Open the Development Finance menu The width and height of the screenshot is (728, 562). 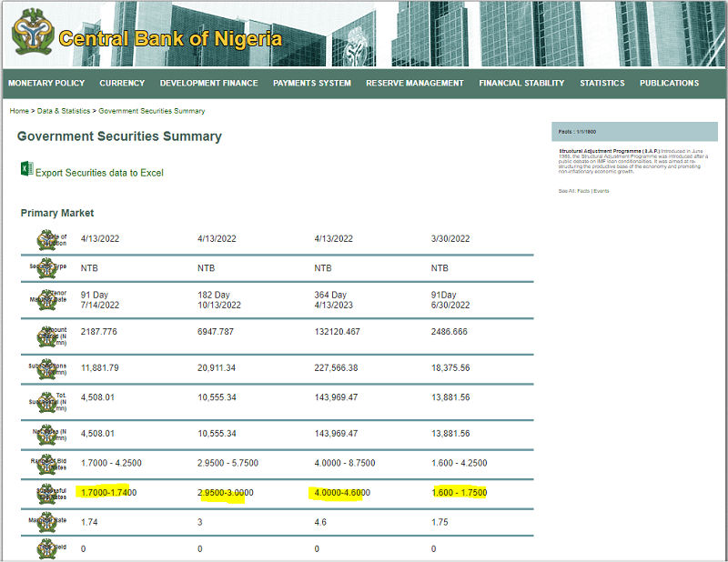point(208,83)
